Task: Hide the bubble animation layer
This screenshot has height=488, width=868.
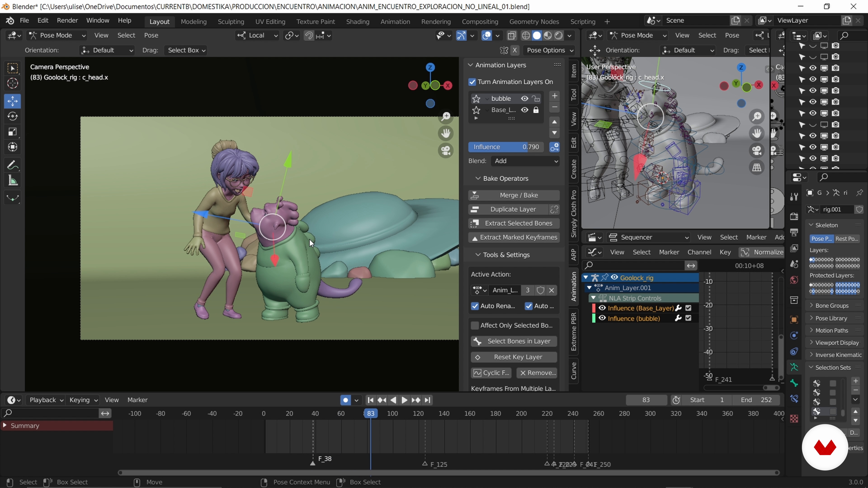Action: (x=524, y=99)
